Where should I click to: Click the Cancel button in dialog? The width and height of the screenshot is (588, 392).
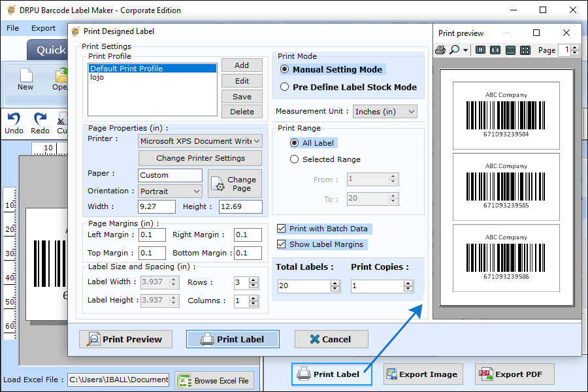pyautogui.click(x=331, y=339)
